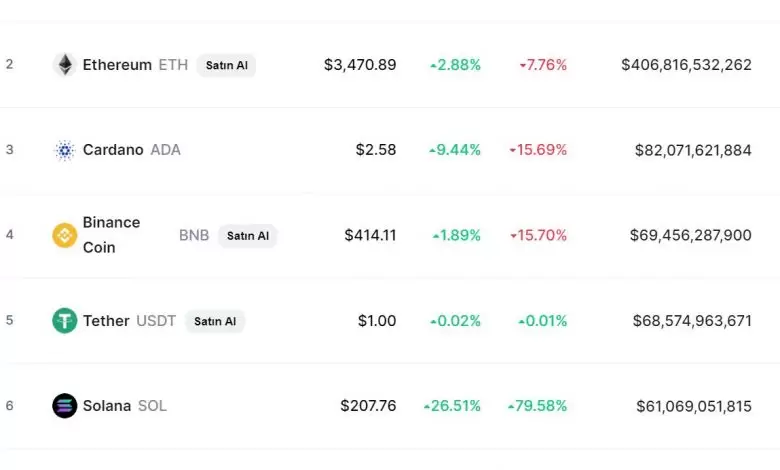The image size is (780, 470).
Task: Click the ADA ticker symbol
Action: click(165, 150)
